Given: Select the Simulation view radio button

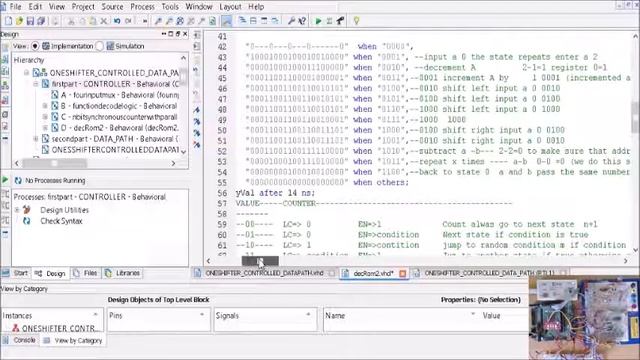Looking at the screenshot, I should [x=100, y=46].
